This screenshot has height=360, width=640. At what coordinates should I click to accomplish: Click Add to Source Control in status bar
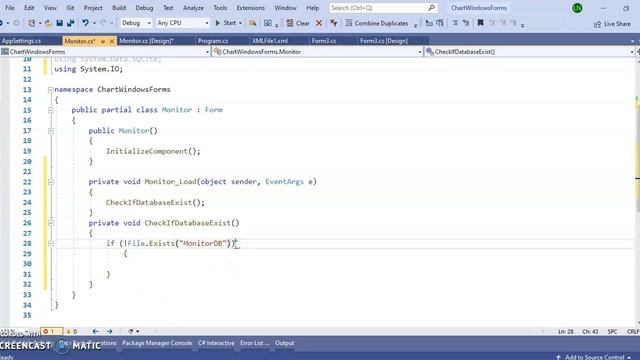pos(595,357)
